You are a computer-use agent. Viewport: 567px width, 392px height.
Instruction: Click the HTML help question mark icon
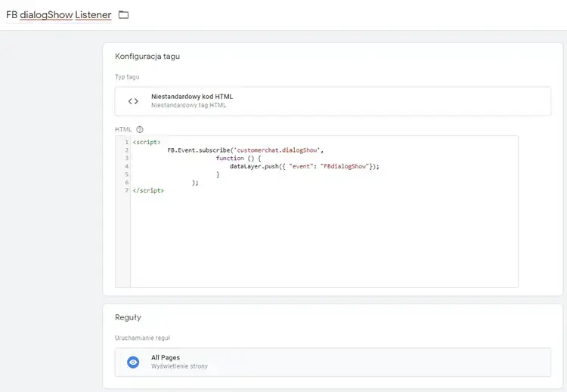coord(140,129)
